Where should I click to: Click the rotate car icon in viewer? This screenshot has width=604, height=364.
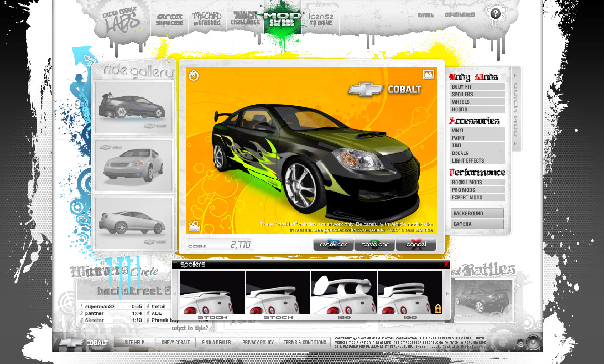194,75
